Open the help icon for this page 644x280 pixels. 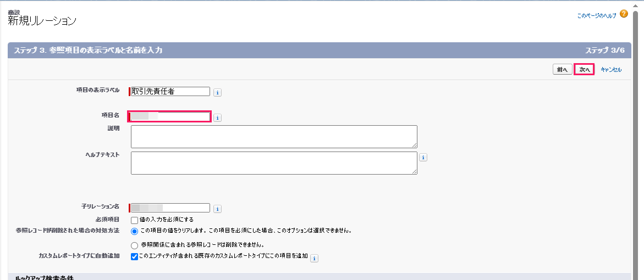tap(624, 14)
